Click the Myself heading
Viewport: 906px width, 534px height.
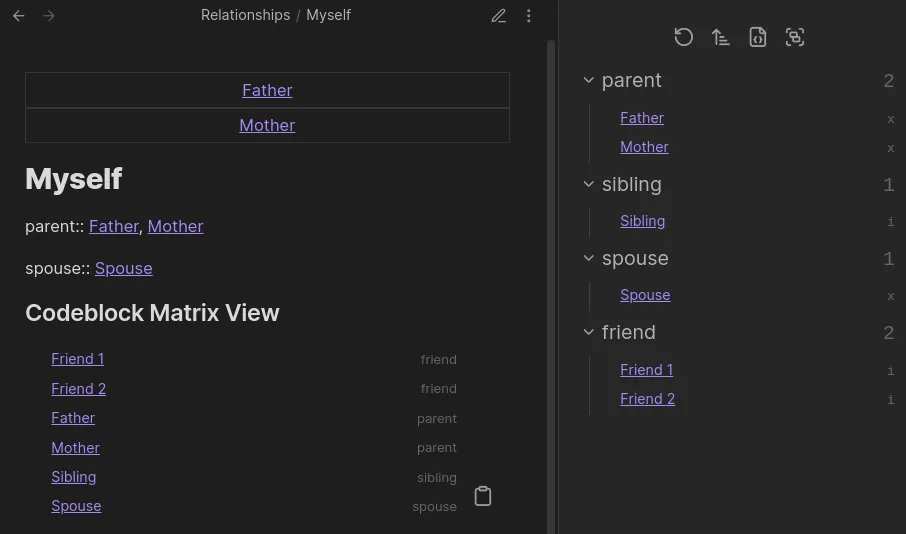73,179
